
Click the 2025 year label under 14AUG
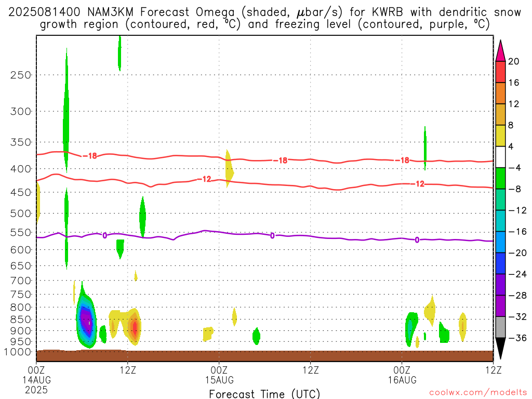[36, 390]
